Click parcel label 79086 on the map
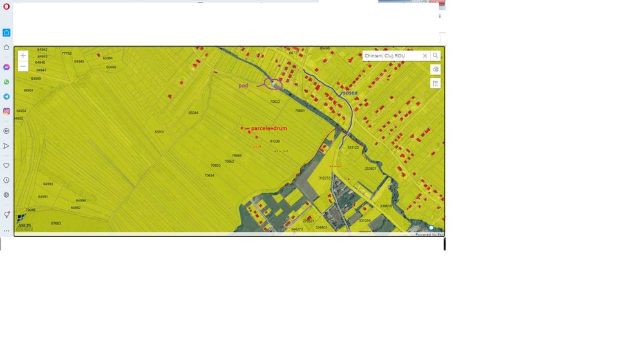Image resolution: width=644 pixels, height=345 pixels. click(30, 210)
